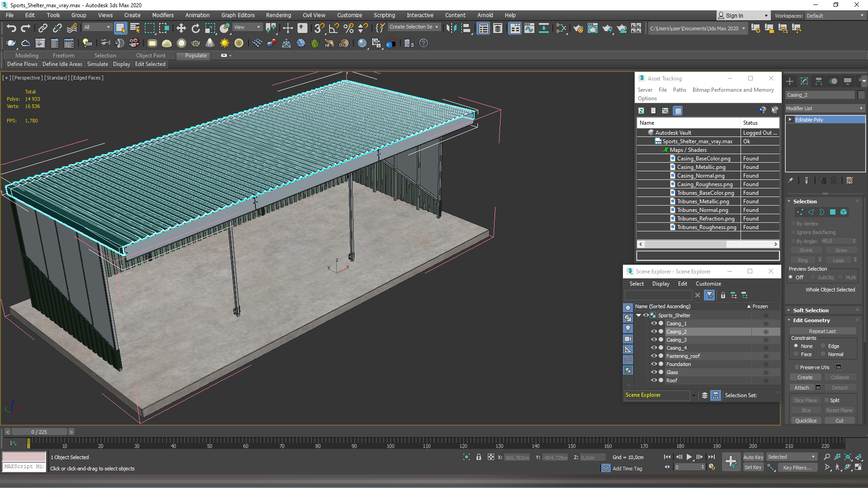868x488 pixels.
Task: Enable the Preserve UVs checkbox
Action: click(x=796, y=367)
